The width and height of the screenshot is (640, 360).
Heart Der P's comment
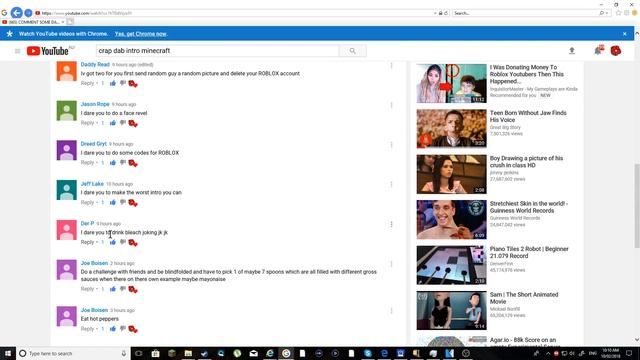tap(133, 243)
